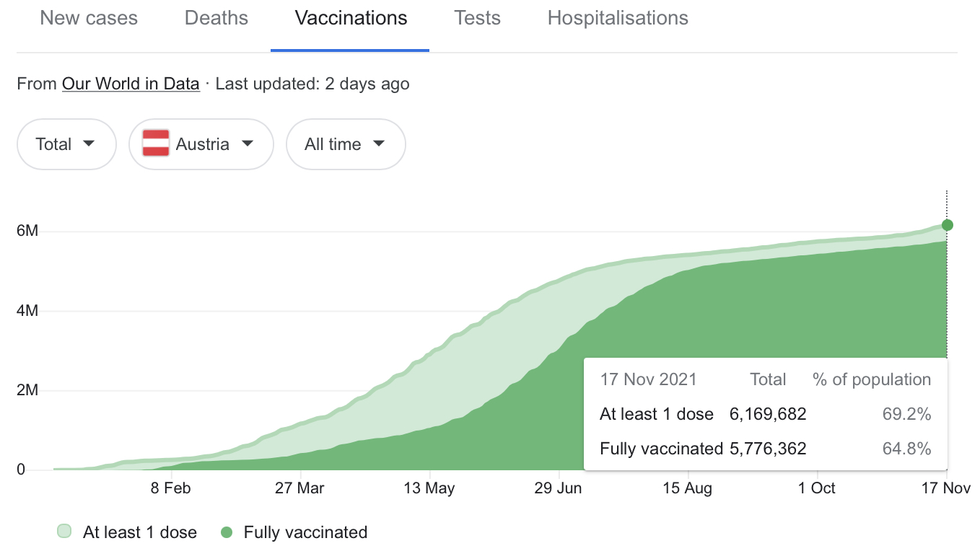Click the 8 Feb axis date label
Screen dimensions: 980x546
(x=171, y=488)
